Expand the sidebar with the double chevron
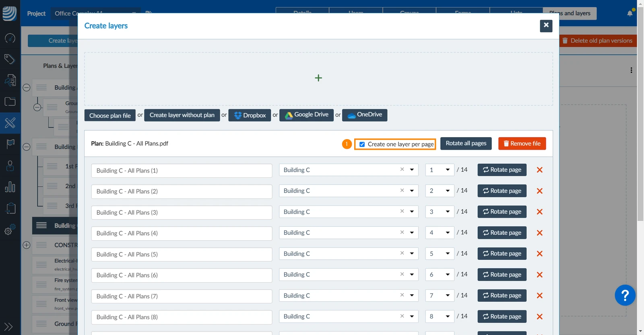 click(x=8, y=327)
